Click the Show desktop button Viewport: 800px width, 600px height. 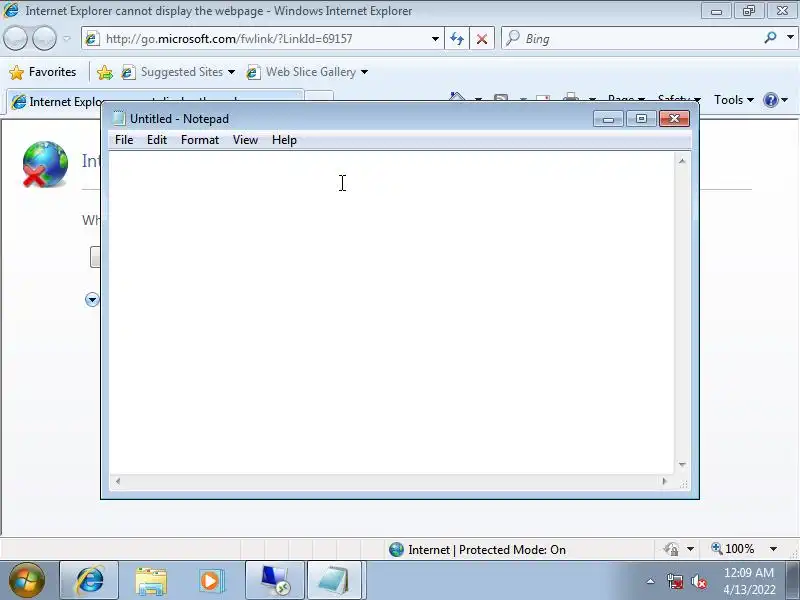click(793, 580)
